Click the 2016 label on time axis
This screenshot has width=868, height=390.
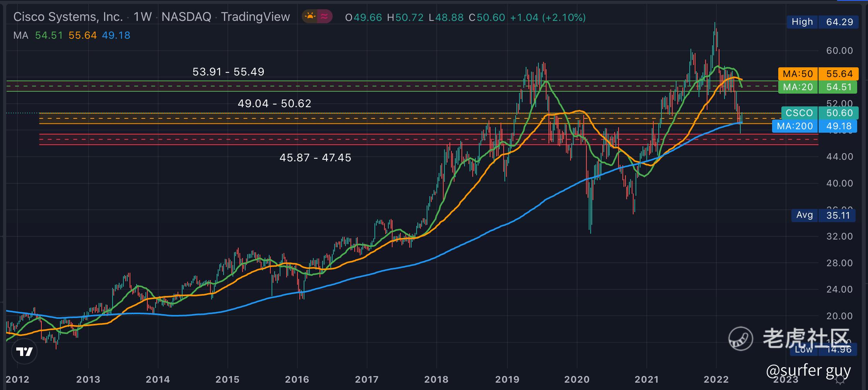click(x=297, y=379)
